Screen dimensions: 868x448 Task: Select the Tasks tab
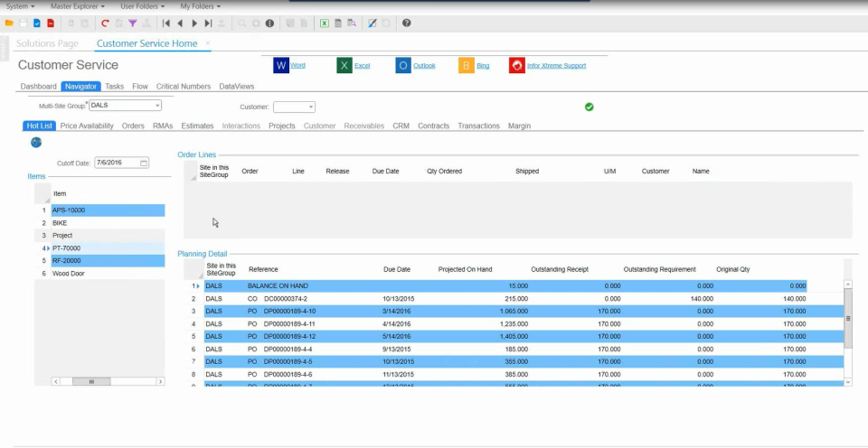[x=114, y=87]
